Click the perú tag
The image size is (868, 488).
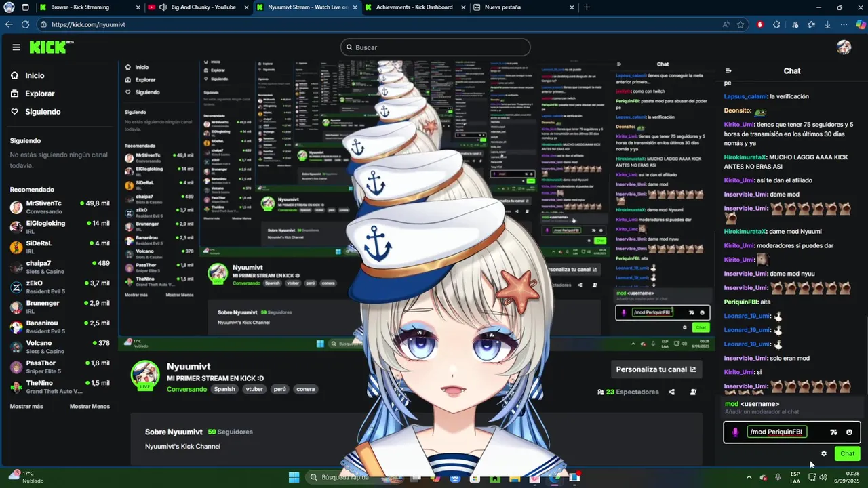tap(279, 389)
